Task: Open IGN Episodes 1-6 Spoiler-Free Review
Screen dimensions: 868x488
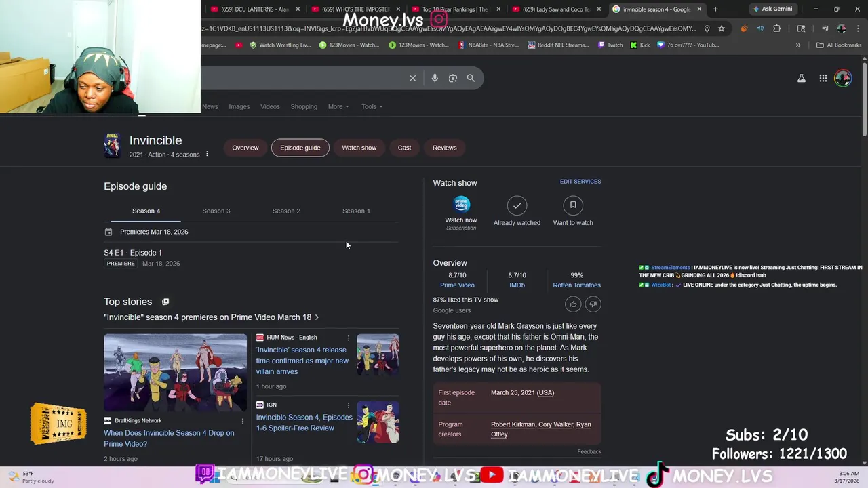Action: coord(304,423)
